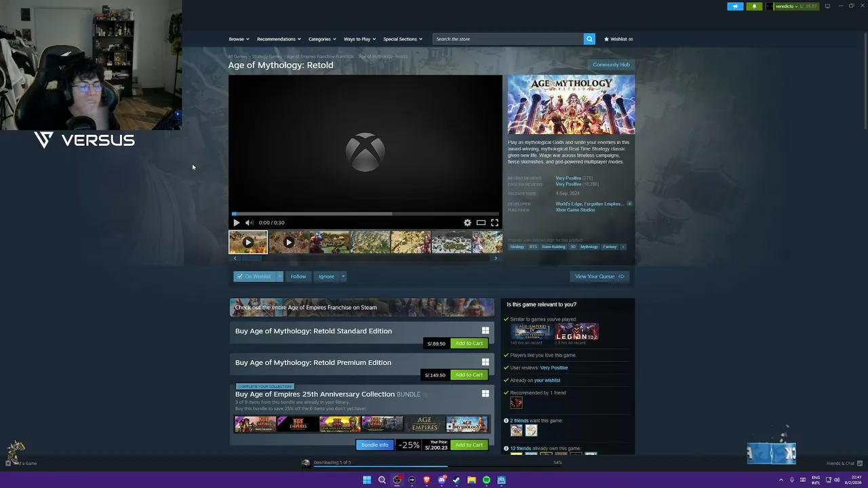Open World's Edge developer link
Image resolution: width=868 pixels, height=488 pixels.
(x=568, y=204)
